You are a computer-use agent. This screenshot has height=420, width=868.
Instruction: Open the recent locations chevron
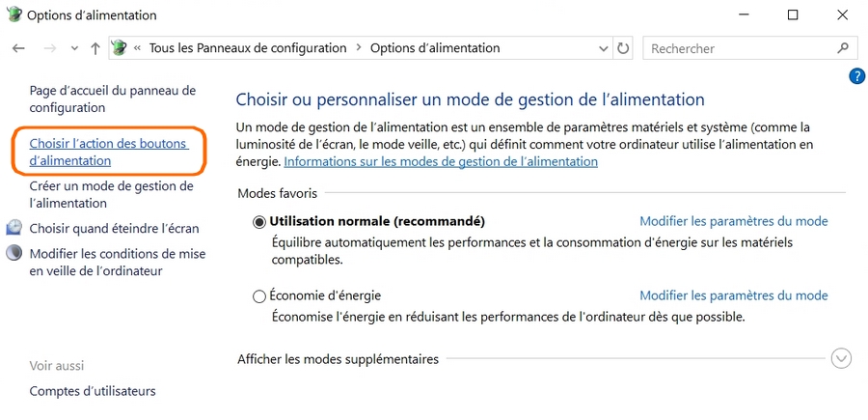[x=74, y=48]
